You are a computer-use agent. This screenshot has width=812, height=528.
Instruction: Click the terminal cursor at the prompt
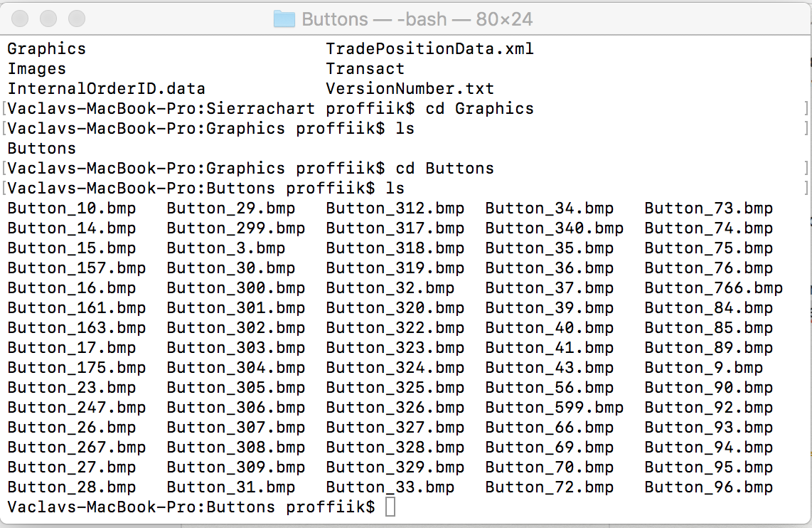[389, 507]
